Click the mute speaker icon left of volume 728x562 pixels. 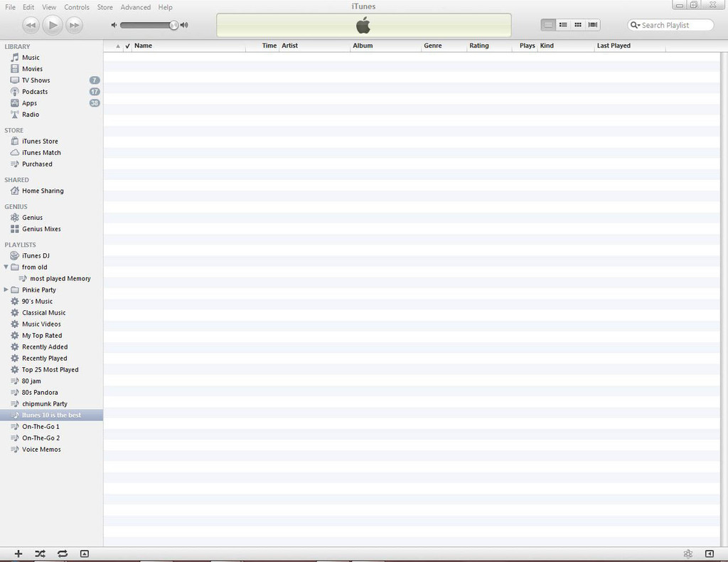114,25
